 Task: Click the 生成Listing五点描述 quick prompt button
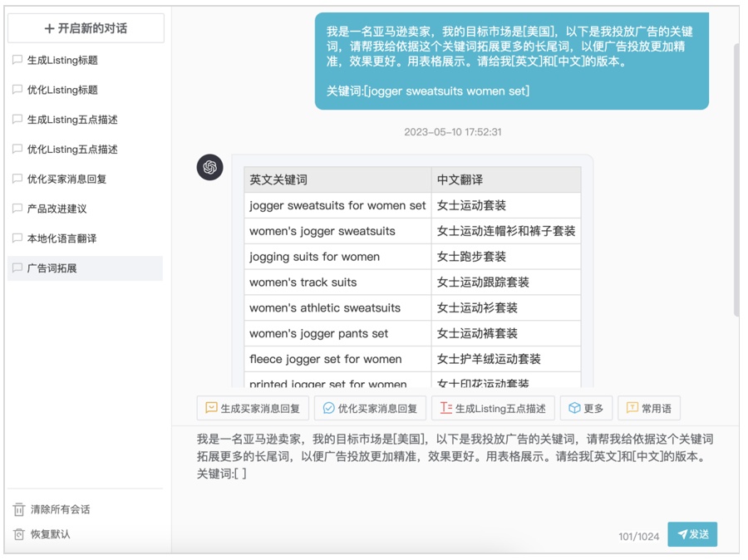coord(493,408)
